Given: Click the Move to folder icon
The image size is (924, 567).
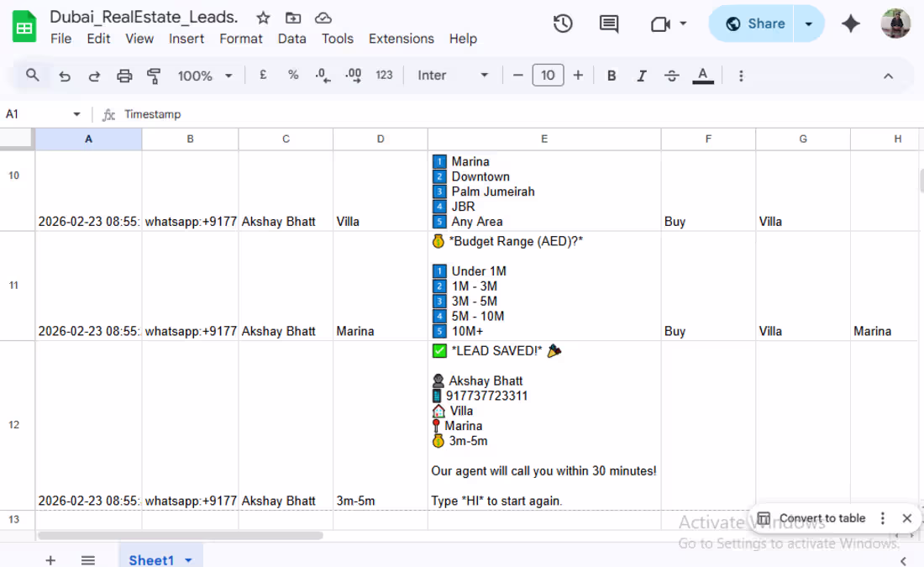Looking at the screenshot, I should (x=293, y=18).
